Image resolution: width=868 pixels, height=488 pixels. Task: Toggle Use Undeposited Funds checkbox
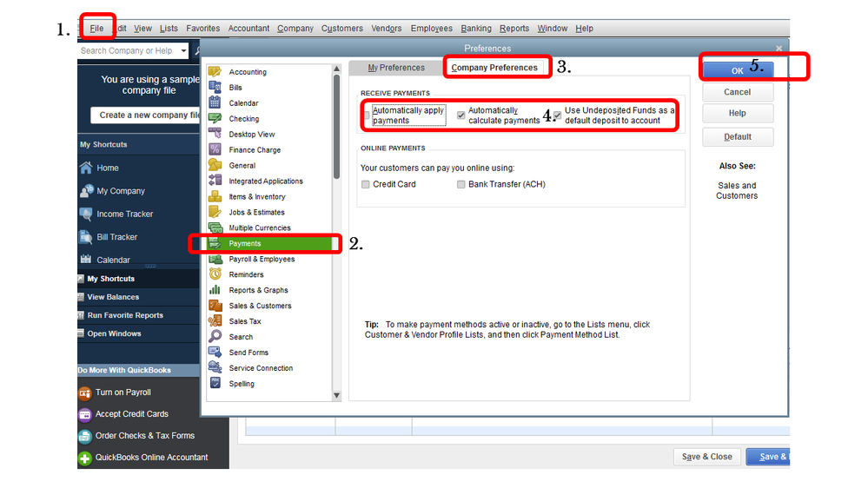558,115
